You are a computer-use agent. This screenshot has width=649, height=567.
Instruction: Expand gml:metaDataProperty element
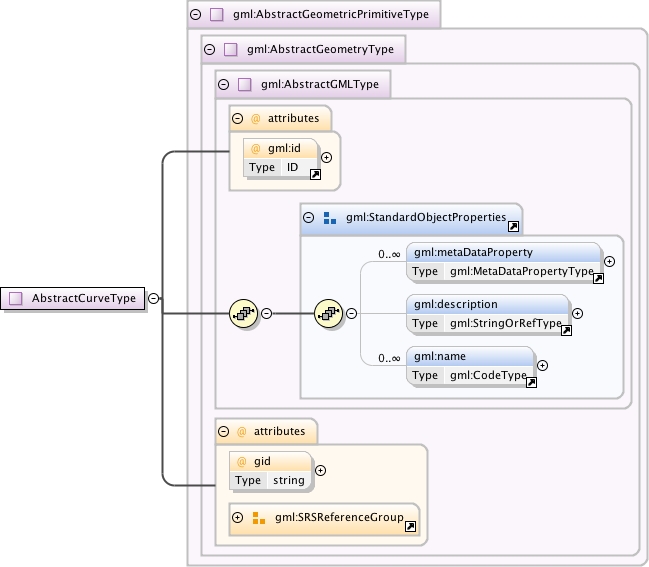[x=609, y=261]
